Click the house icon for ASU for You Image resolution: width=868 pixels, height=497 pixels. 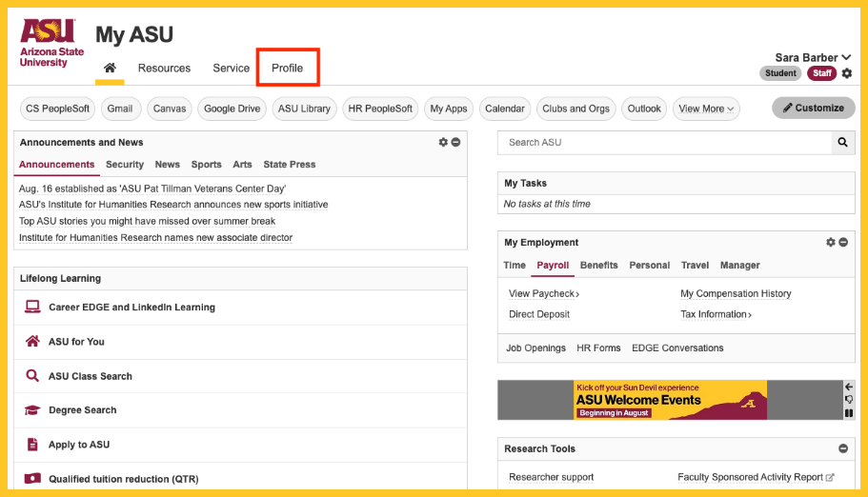pos(32,341)
